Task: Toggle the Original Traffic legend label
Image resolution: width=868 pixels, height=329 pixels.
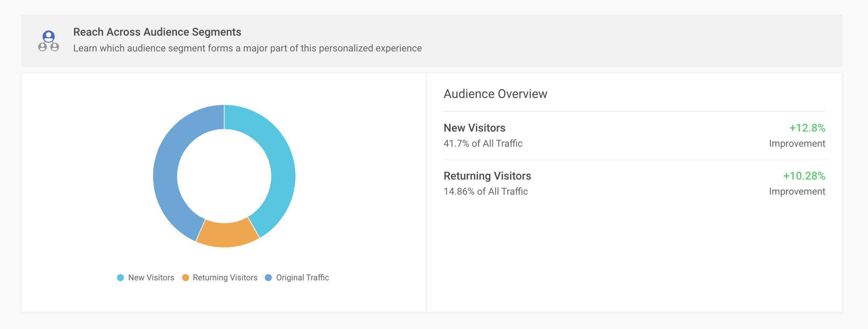Action: click(302, 278)
